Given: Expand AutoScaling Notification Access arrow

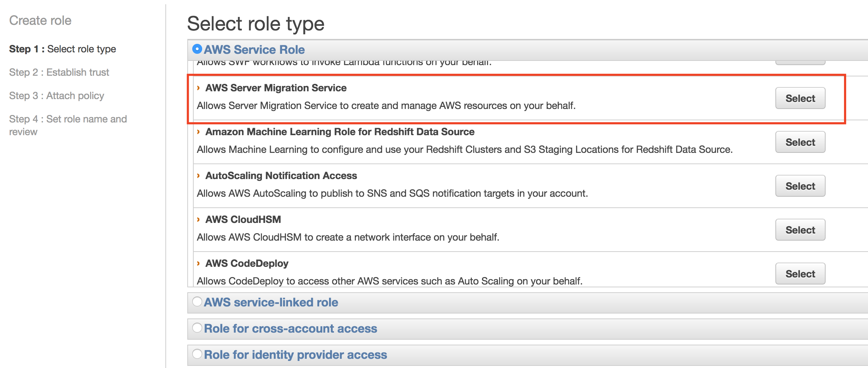Looking at the screenshot, I should click(199, 176).
